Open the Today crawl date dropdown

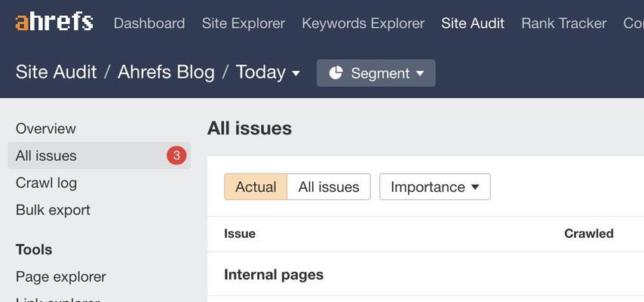[x=268, y=72]
